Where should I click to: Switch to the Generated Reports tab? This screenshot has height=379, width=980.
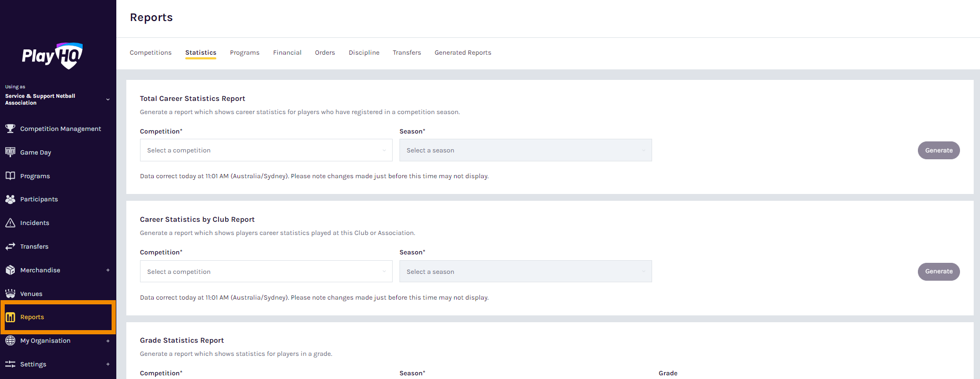coord(463,53)
